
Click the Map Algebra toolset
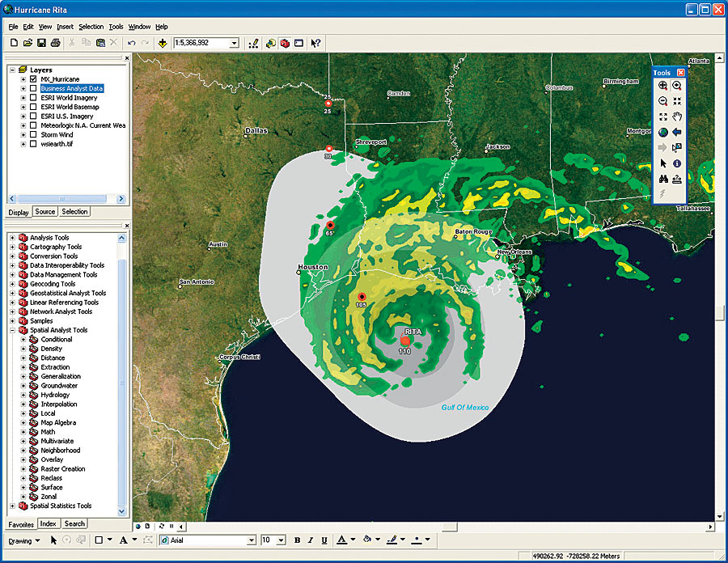(58, 422)
